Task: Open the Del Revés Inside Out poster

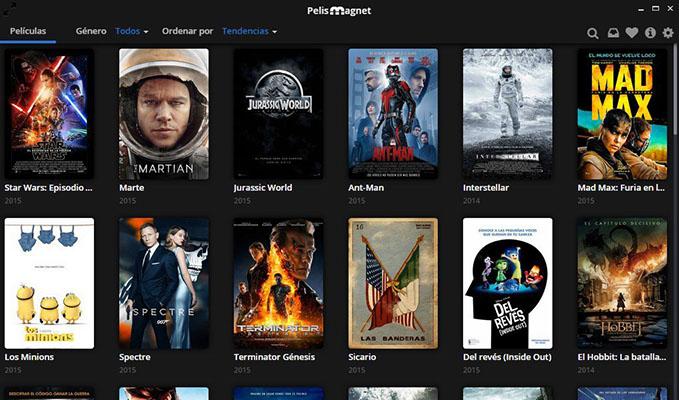Action: 508,283
